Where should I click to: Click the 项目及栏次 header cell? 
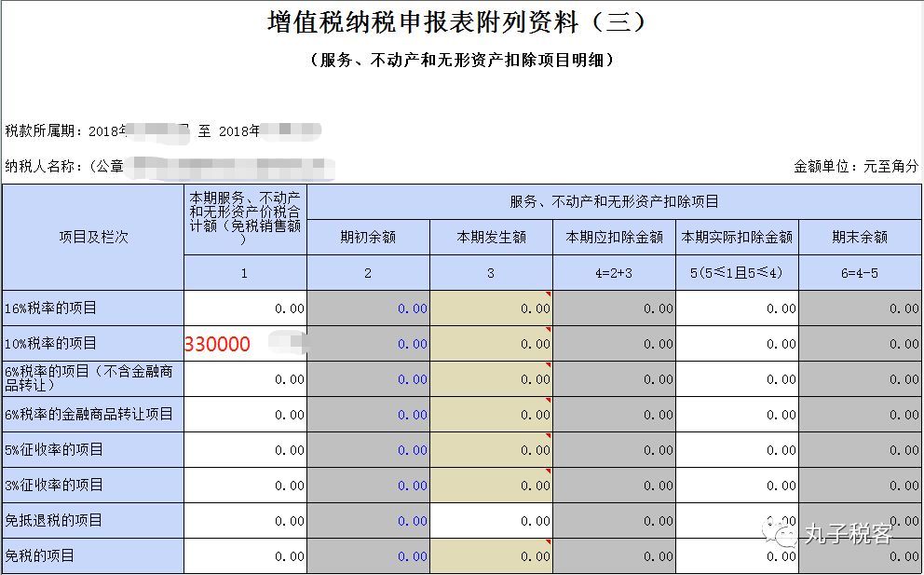(93, 237)
